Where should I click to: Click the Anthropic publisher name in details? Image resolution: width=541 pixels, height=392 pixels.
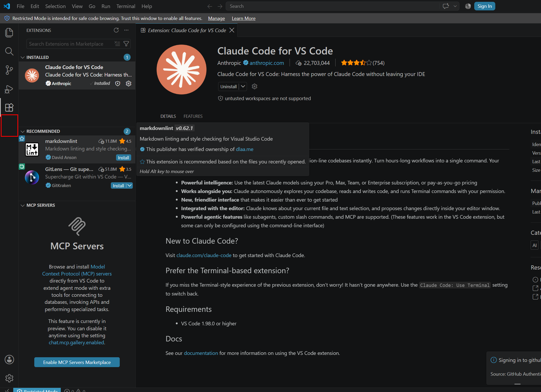[229, 63]
